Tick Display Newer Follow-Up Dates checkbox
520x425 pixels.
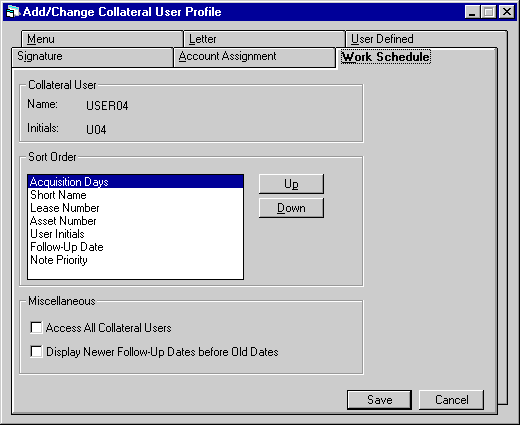[36, 352]
